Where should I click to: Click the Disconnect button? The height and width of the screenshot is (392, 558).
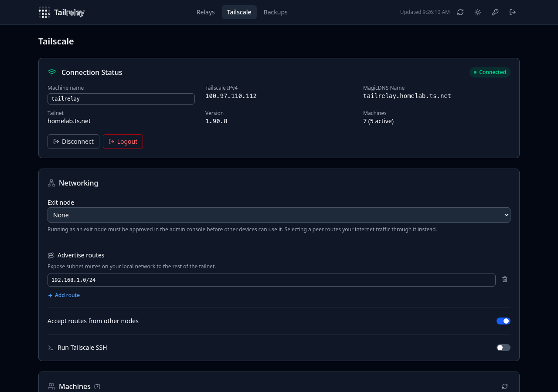coord(73,142)
